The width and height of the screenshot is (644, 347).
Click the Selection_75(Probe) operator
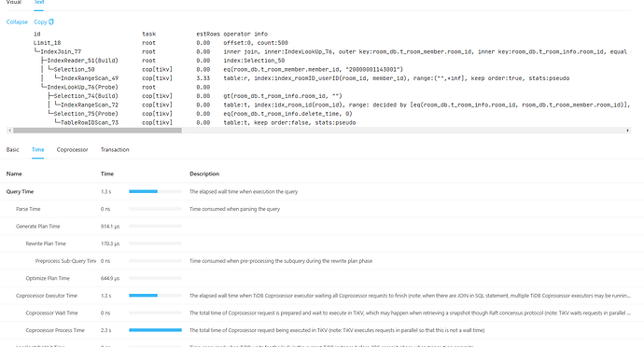pyautogui.click(x=86, y=114)
